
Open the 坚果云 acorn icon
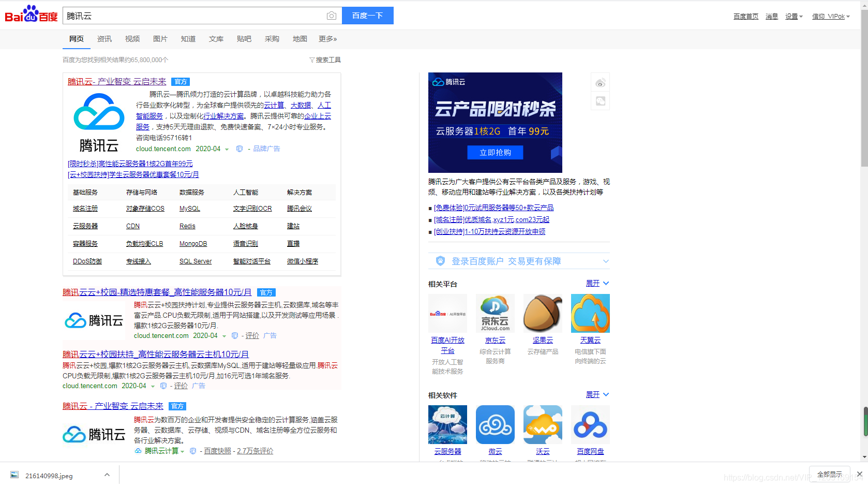click(x=543, y=313)
